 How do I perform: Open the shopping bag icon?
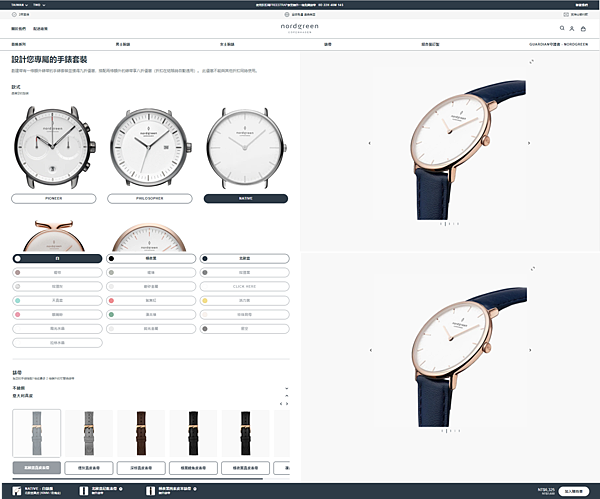[x=583, y=28]
